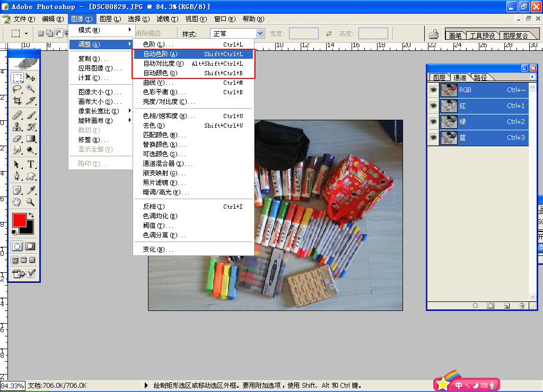Open the 画笔 palette well tab
Image resolution: width=543 pixels, height=392 pixels.
coord(456,35)
